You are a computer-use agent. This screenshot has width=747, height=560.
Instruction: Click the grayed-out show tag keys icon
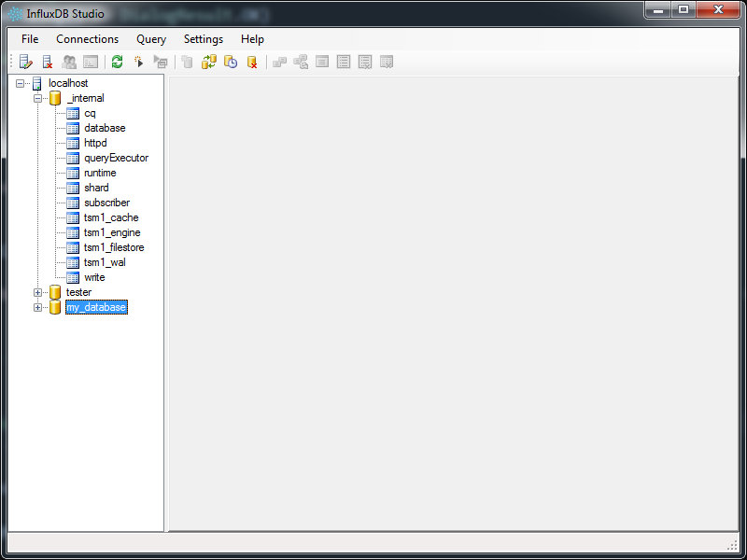tap(279, 62)
